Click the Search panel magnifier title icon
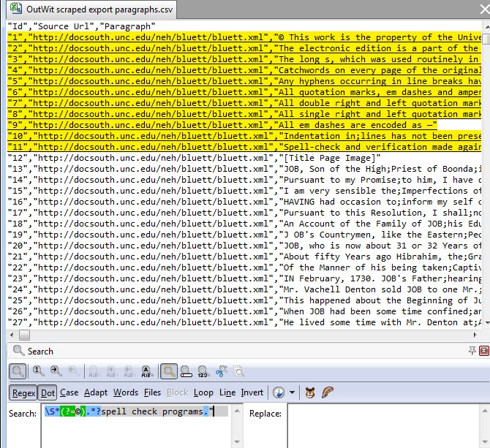Screen dimensions: 490x448 click(x=18, y=351)
